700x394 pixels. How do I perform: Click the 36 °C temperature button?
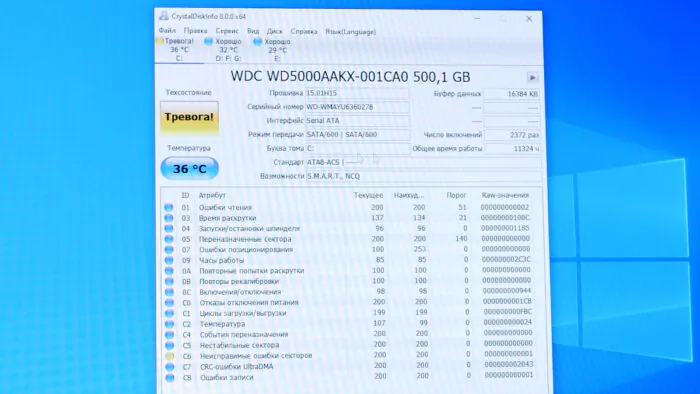pos(190,169)
